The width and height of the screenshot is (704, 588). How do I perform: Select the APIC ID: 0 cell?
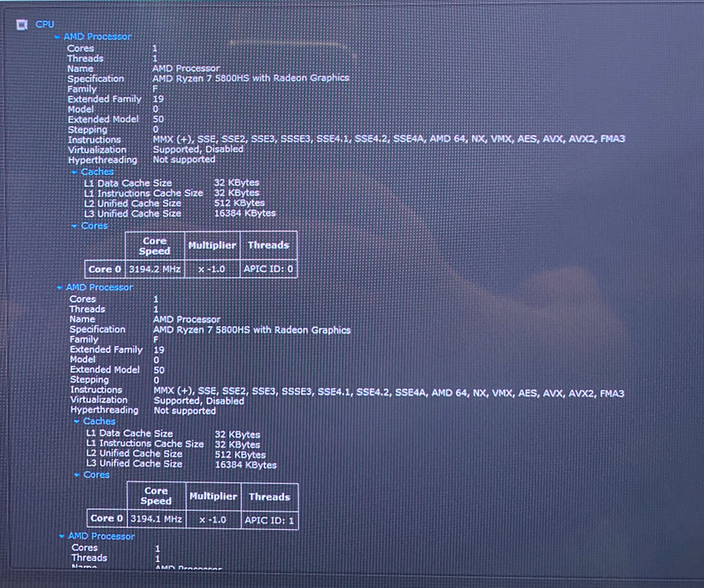click(x=269, y=269)
